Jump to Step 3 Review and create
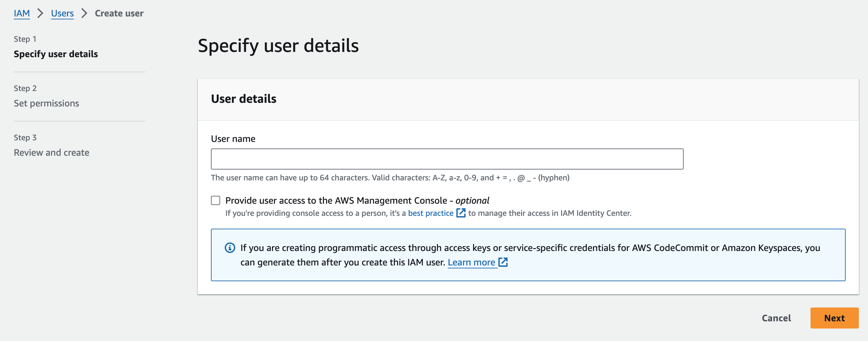868x341 pixels. pos(51,153)
